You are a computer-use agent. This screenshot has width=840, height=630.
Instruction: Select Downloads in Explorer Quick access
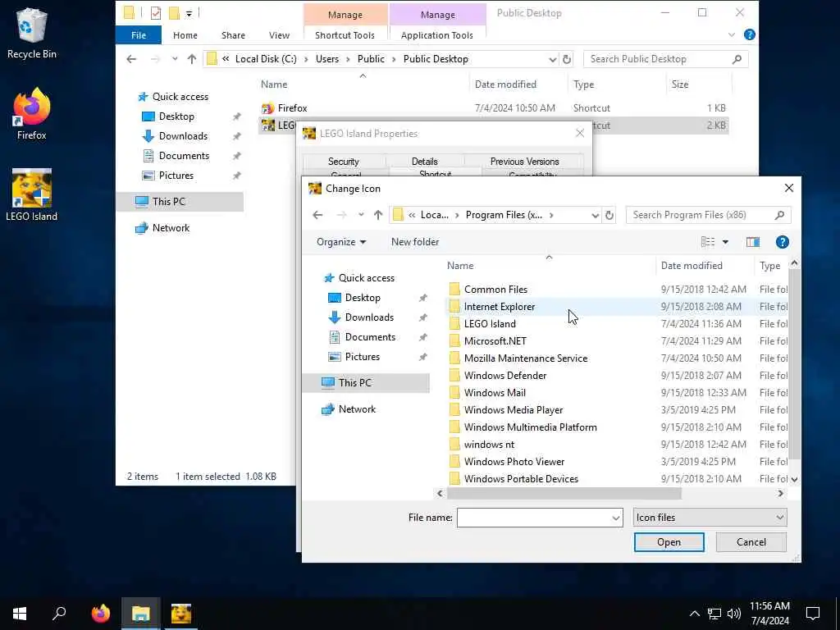point(183,136)
